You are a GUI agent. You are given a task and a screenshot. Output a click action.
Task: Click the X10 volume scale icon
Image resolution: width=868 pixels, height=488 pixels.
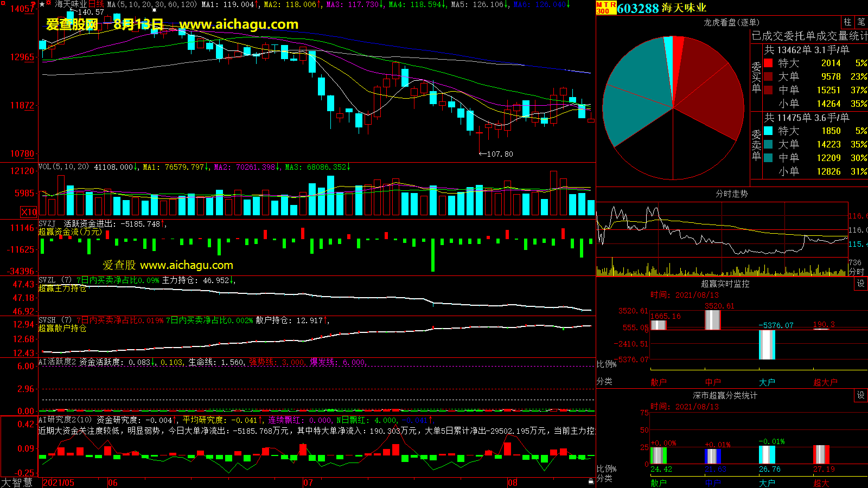pos(29,212)
